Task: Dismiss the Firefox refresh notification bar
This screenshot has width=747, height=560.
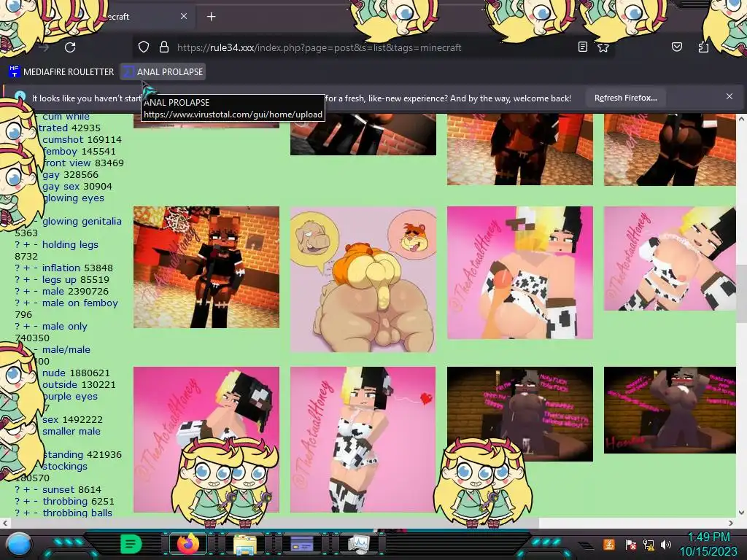Action: click(729, 97)
